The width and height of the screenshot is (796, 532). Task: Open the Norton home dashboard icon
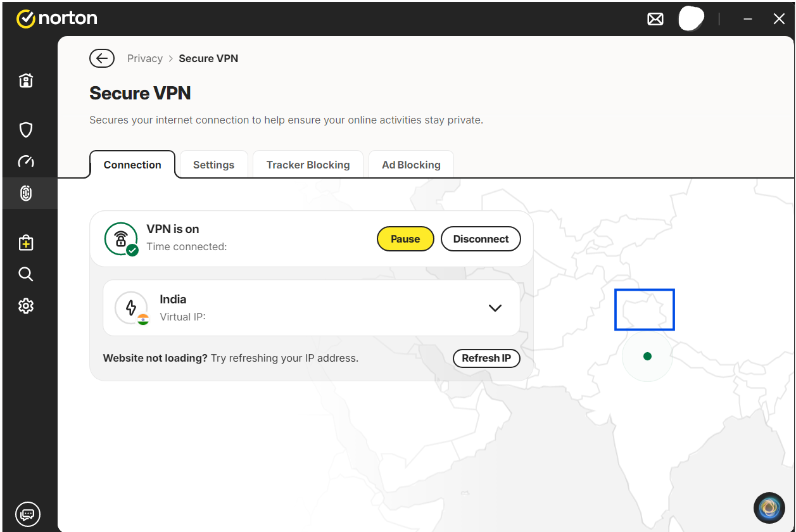(26, 80)
